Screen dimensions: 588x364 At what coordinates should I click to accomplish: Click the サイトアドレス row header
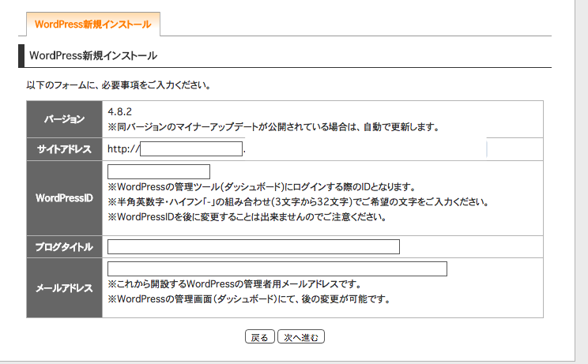pos(65,149)
